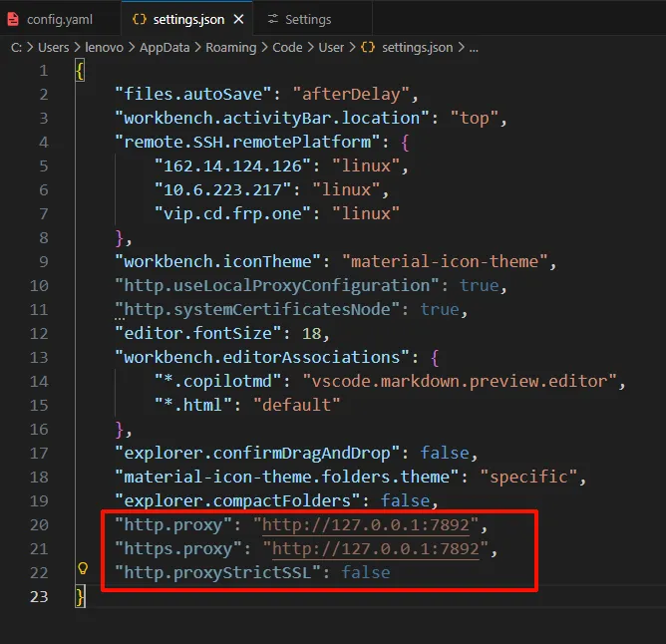The height and width of the screenshot is (644, 666).
Task: Click the lightbulb code action icon
Action: pyautogui.click(x=84, y=571)
